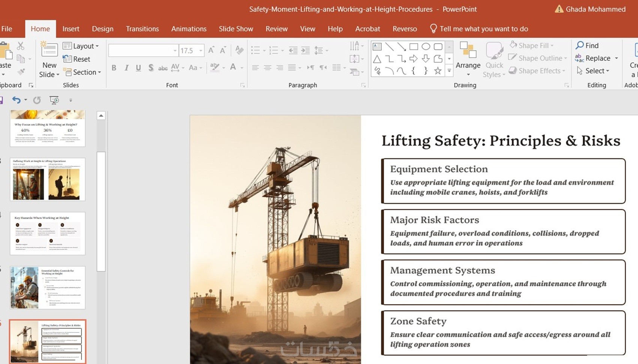638x364 pixels.
Task: Choose the Rectangle shape
Action: point(414,47)
